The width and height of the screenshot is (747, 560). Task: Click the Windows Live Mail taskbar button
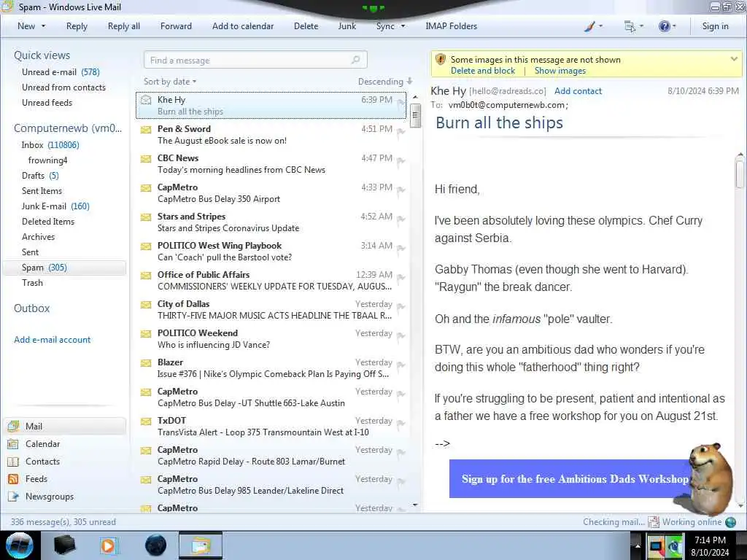coord(201,545)
